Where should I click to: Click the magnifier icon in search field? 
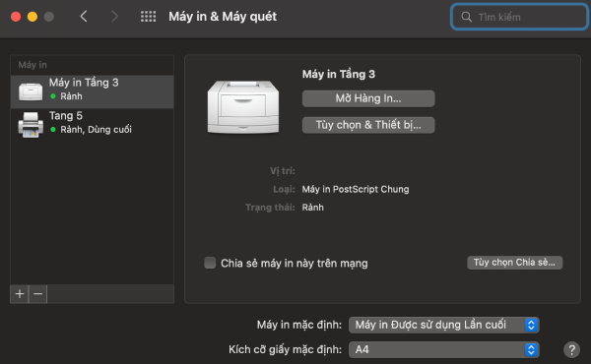[x=466, y=17]
